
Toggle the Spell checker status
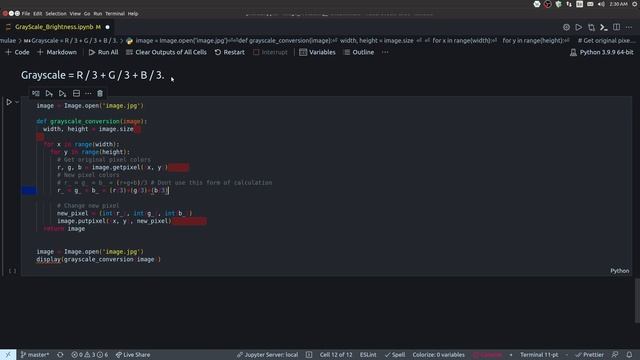(x=395, y=355)
